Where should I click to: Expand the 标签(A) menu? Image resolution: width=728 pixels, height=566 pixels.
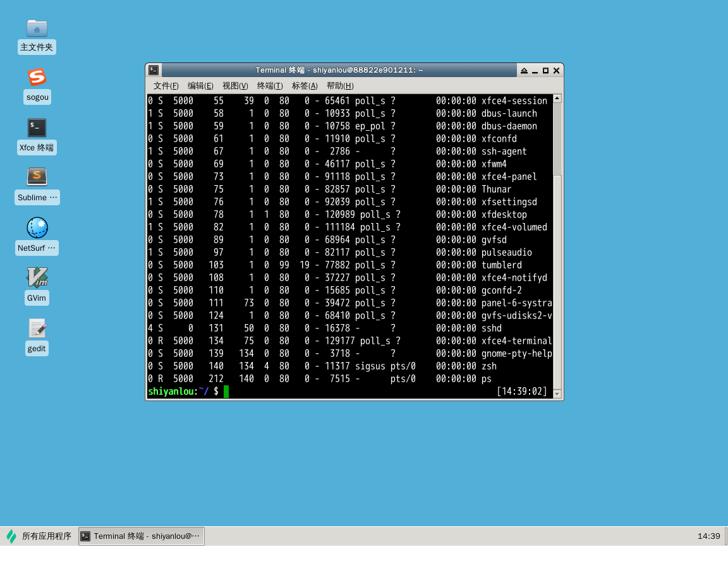tap(305, 86)
